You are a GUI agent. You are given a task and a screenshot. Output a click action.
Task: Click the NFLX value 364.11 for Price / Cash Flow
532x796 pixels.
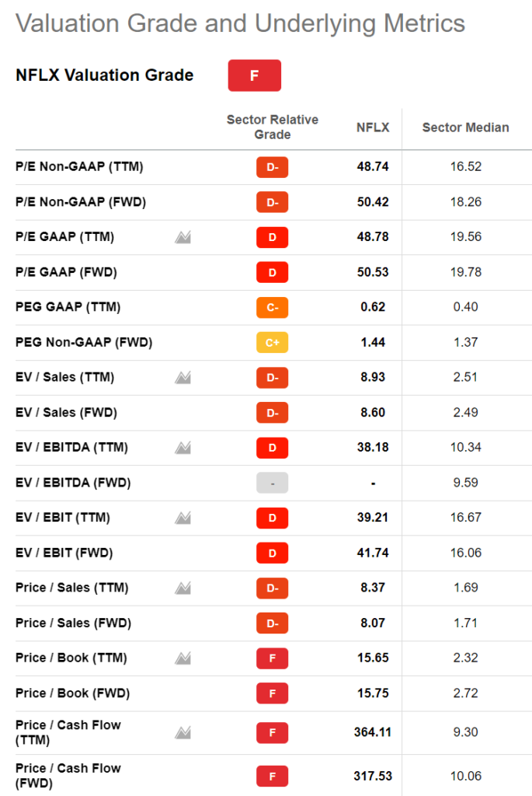point(373,732)
